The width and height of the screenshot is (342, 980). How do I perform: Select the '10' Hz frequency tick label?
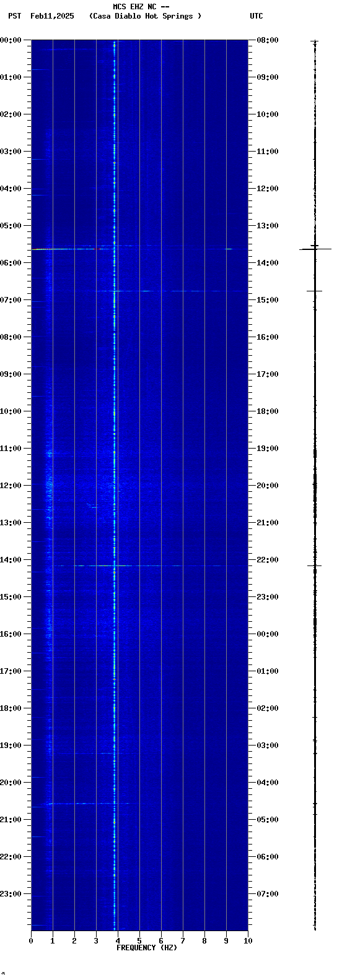[248, 941]
